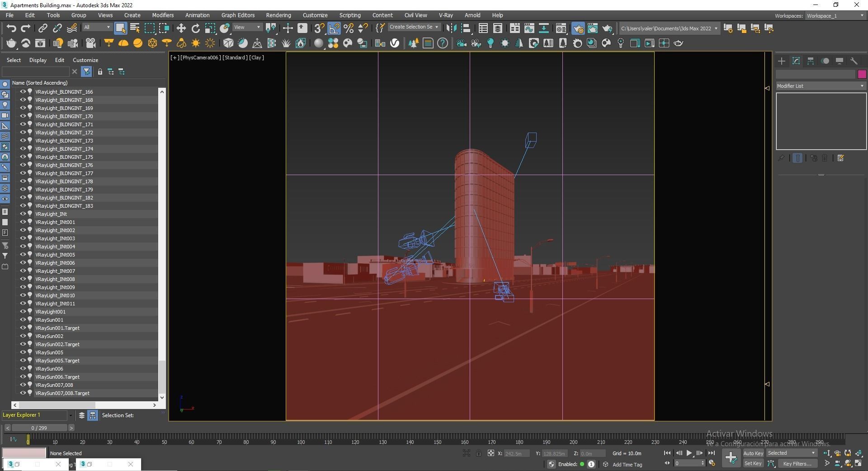Viewport: 868px width, 471px height.
Task: Click the X coordinate input field
Action: 516,453
